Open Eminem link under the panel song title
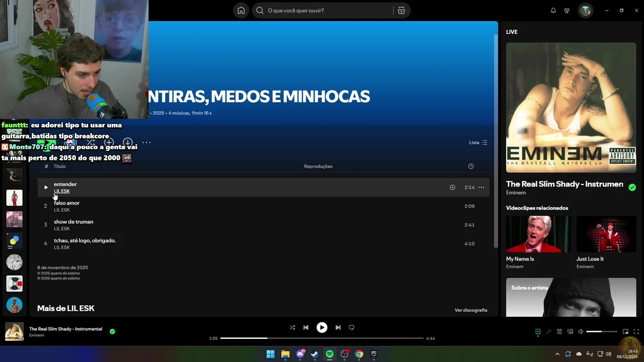 (x=516, y=193)
